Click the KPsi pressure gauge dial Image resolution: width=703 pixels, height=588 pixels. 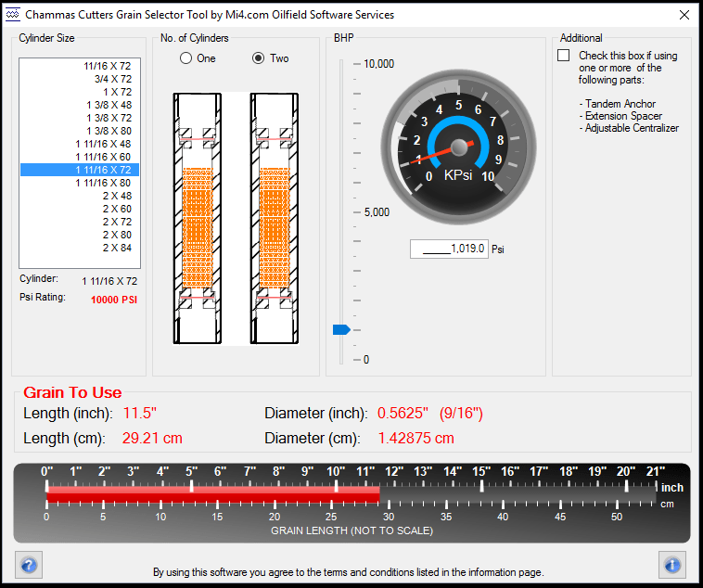459,147
